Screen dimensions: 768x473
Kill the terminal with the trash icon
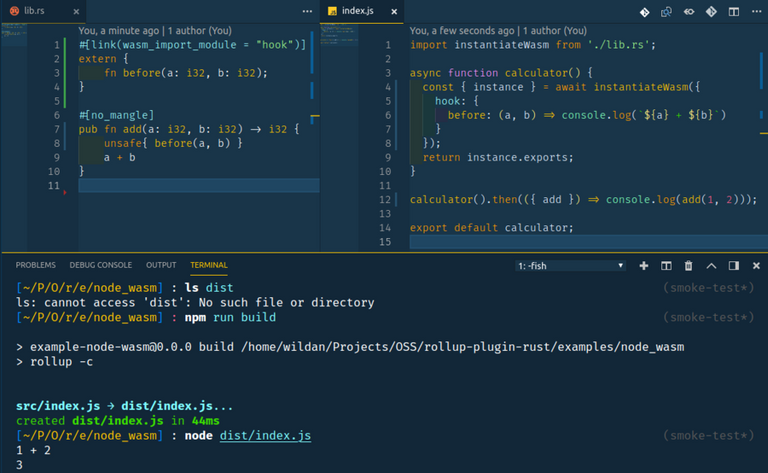[x=688, y=265]
